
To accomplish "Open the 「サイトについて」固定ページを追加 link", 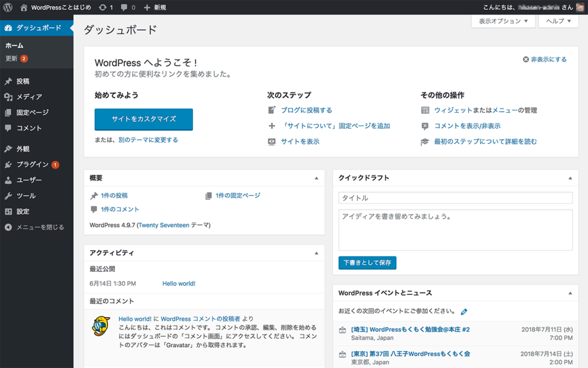I will 335,126.
